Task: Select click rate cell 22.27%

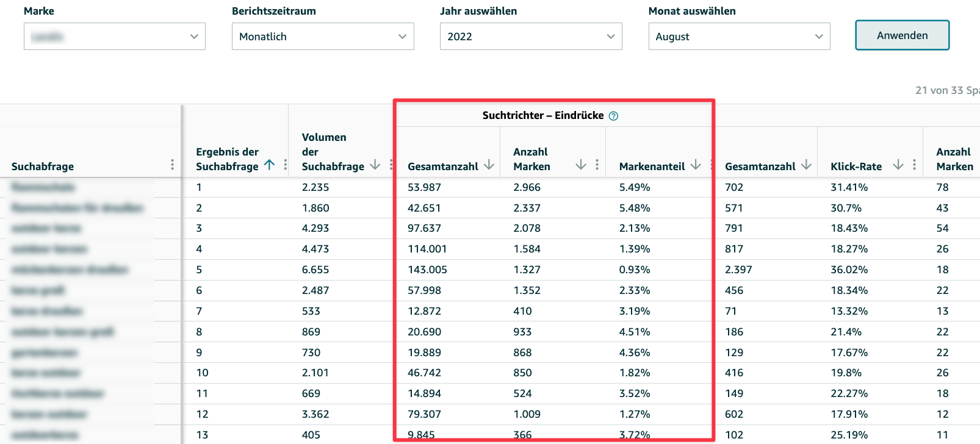Action: [849, 393]
